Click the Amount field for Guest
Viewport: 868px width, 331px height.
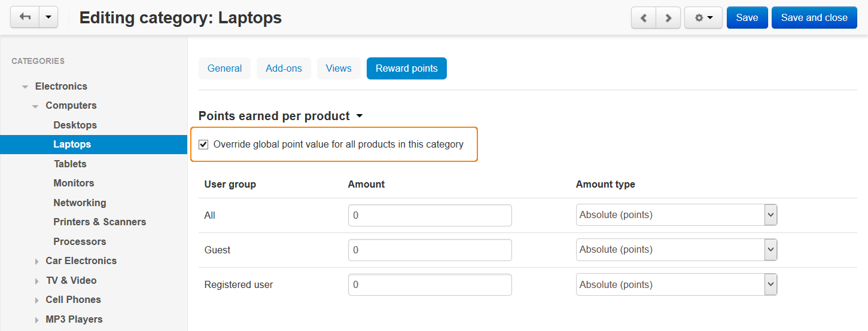coord(430,250)
